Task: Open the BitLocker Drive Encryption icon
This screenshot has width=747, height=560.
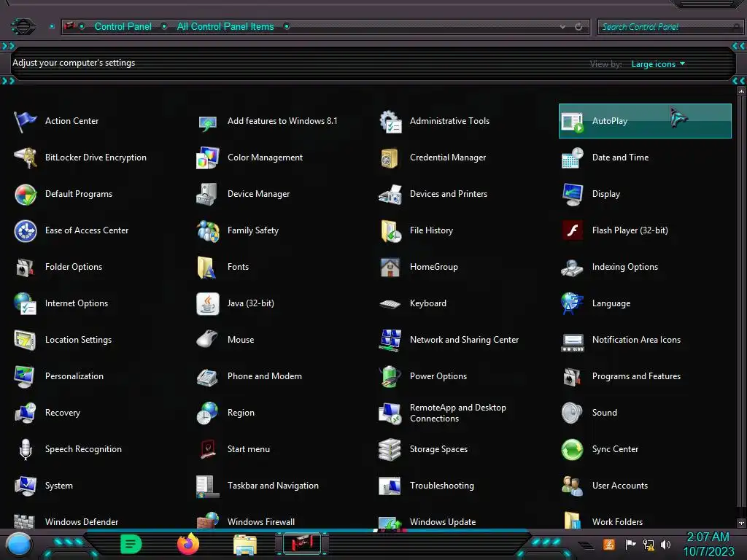Action: click(26, 157)
